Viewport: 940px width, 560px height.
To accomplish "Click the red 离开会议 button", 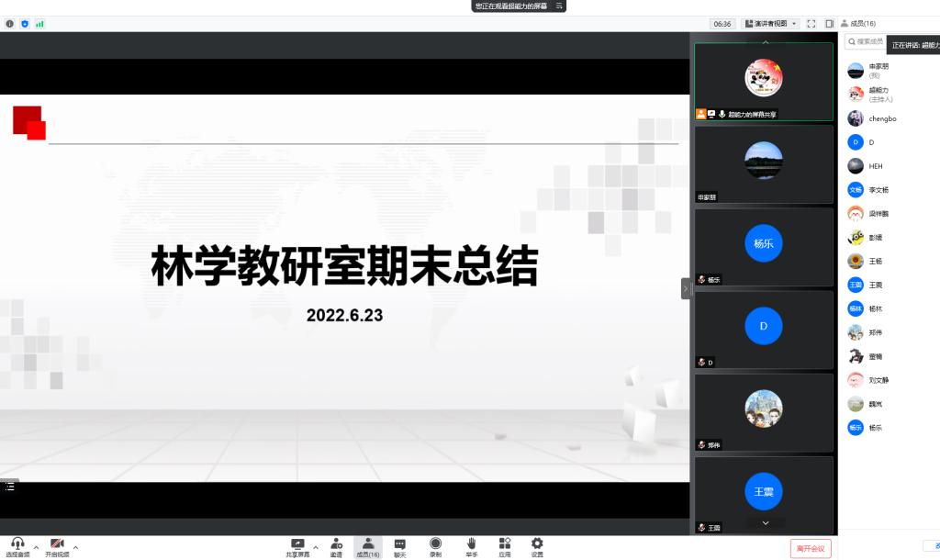I will [x=811, y=548].
